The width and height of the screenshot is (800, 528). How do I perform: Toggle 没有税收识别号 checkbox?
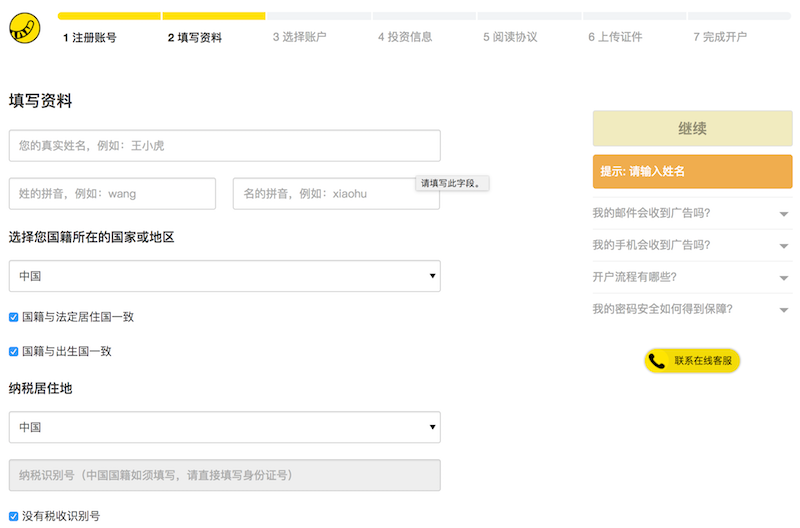point(14,516)
